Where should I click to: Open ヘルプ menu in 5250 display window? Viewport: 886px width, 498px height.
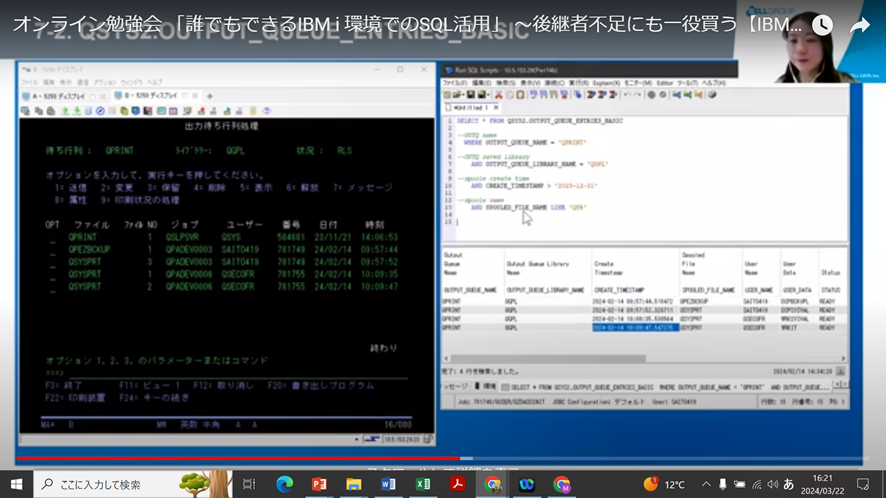(155, 83)
